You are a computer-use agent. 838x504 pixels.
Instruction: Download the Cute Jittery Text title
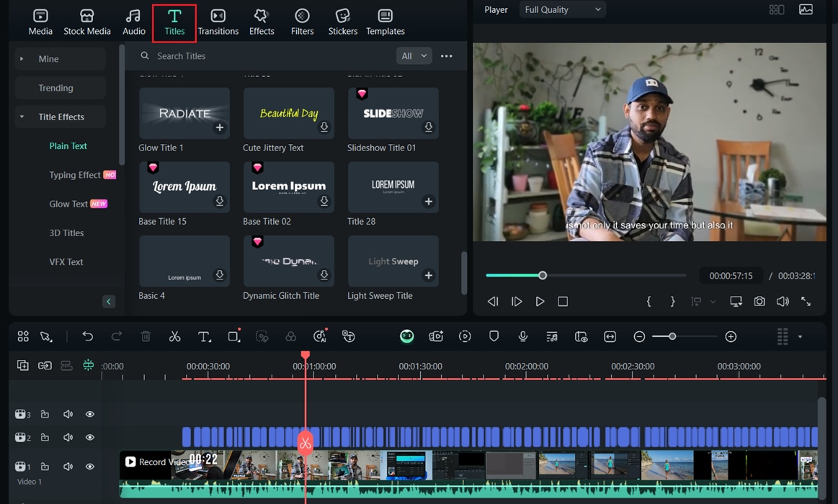click(x=324, y=127)
